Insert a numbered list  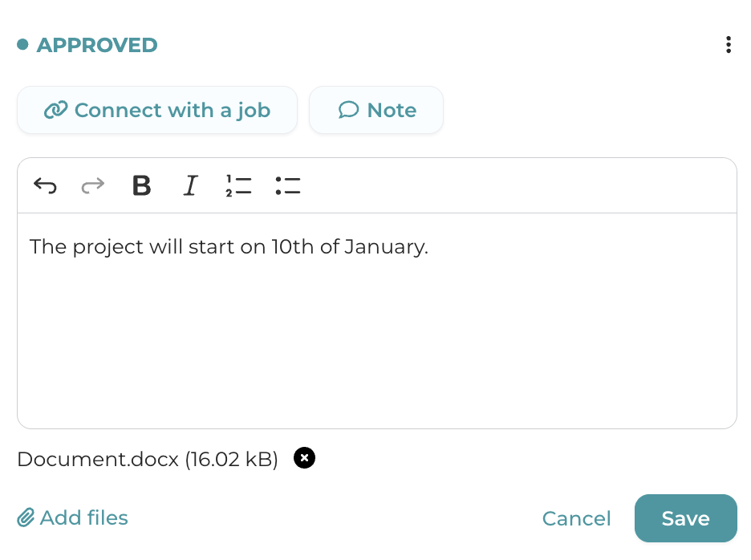tap(238, 186)
